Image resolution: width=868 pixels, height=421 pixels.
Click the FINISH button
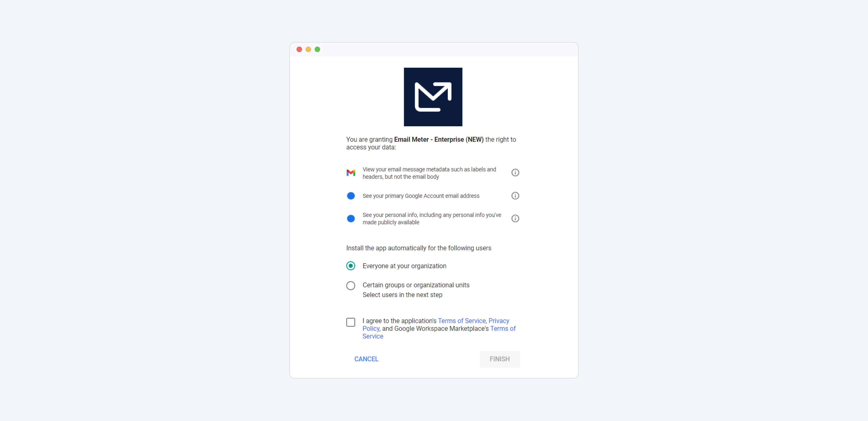500,359
